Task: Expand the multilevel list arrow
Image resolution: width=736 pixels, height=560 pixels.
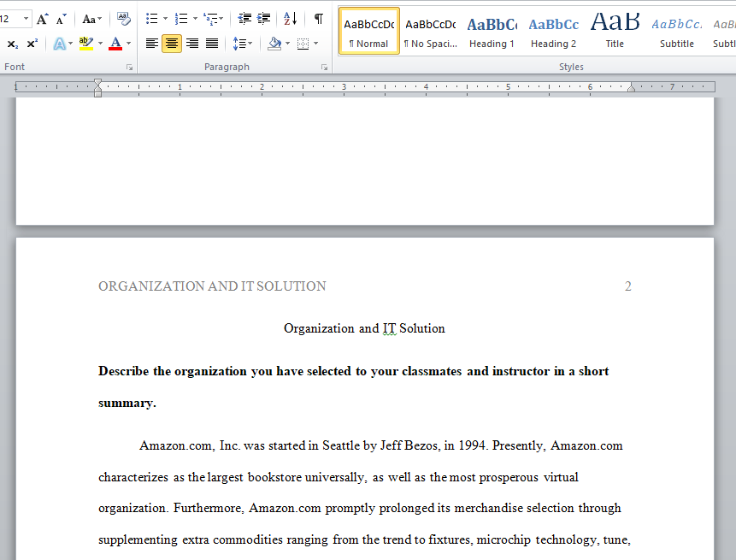Action: [x=221, y=19]
